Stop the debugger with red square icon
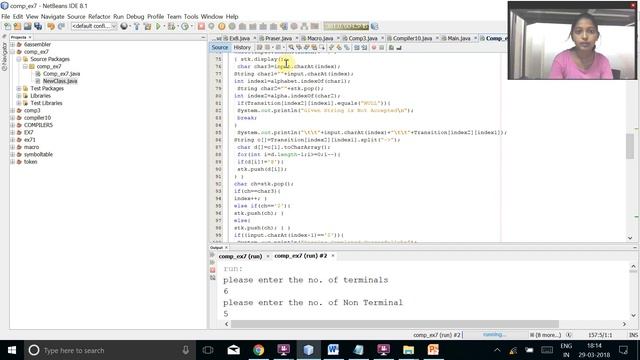 coord(201,27)
